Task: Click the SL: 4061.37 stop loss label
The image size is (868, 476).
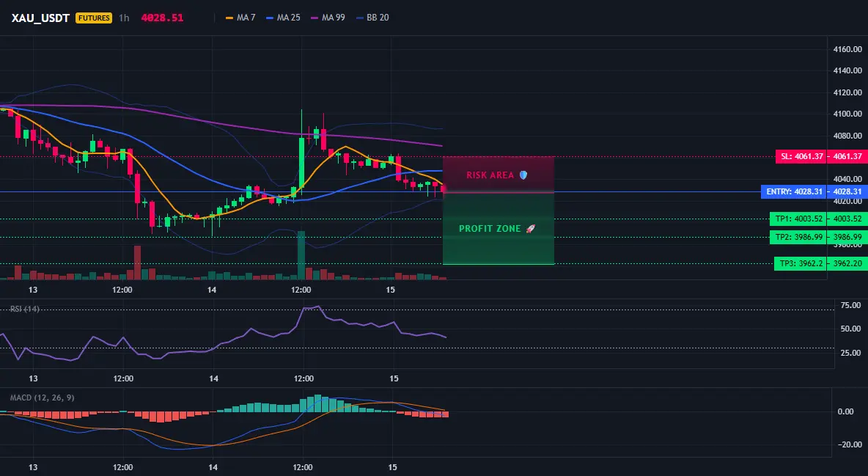Action: pyautogui.click(x=801, y=156)
